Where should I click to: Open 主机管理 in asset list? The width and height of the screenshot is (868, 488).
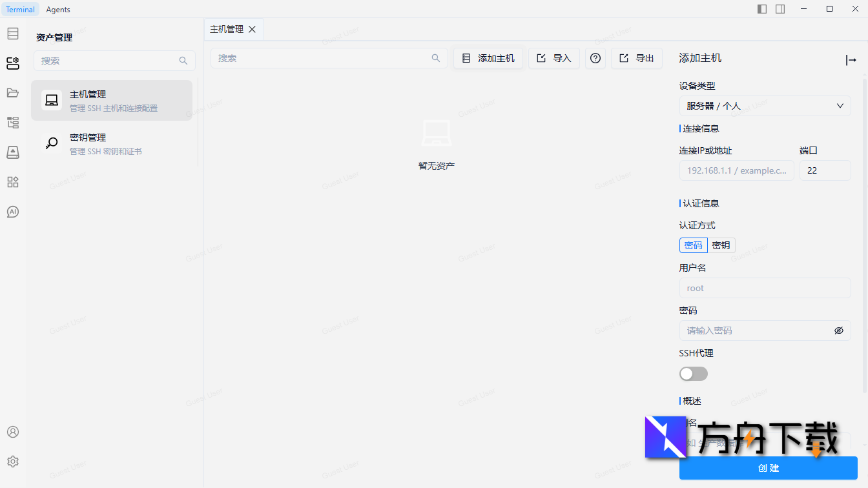tap(112, 100)
